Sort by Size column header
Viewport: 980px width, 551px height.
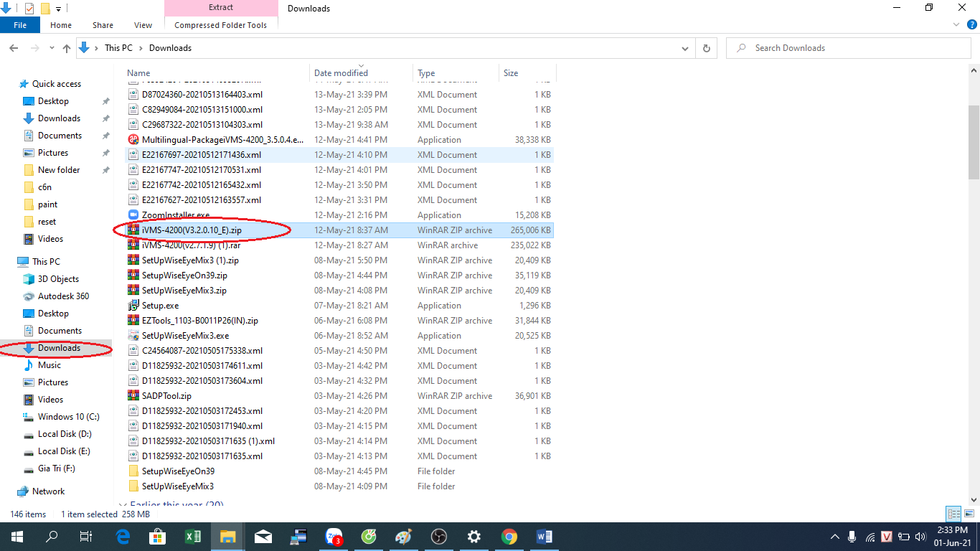527,72
